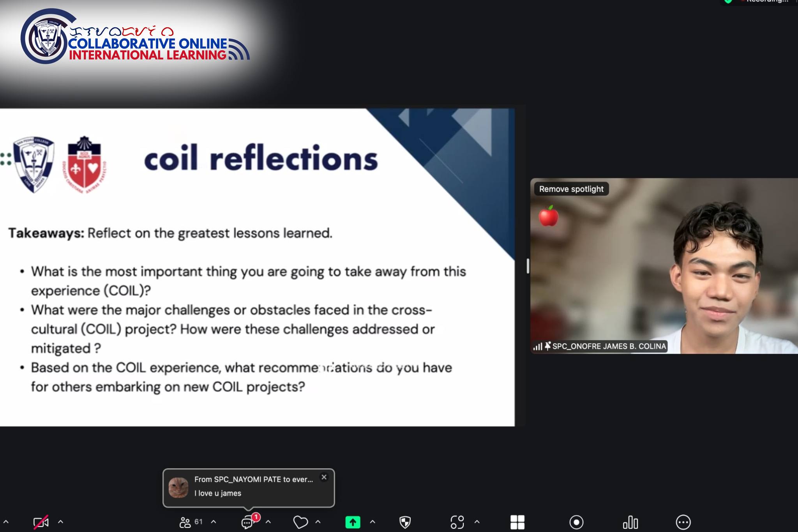Expand the audio chevron at the toolbar's left edge
The height and width of the screenshot is (532, 798).
6,522
